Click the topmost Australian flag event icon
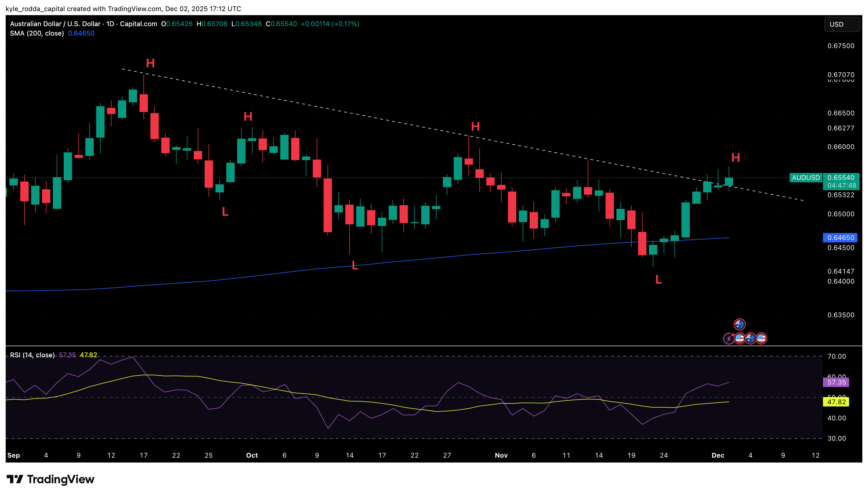 coord(739,324)
